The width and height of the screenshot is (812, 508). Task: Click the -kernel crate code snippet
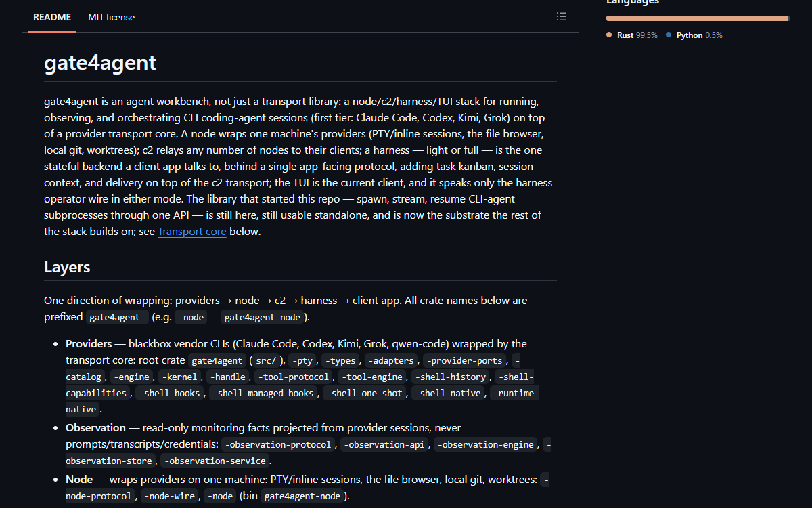[x=180, y=377]
